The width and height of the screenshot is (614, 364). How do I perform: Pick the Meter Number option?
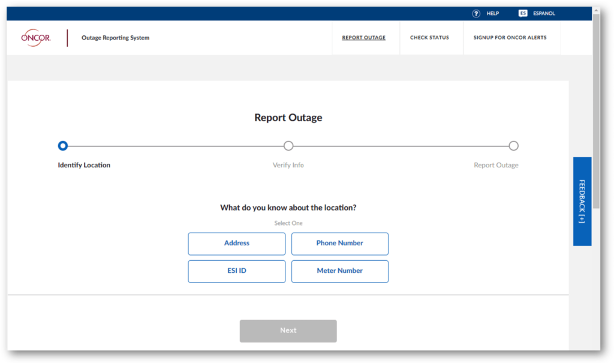click(x=340, y=271)
